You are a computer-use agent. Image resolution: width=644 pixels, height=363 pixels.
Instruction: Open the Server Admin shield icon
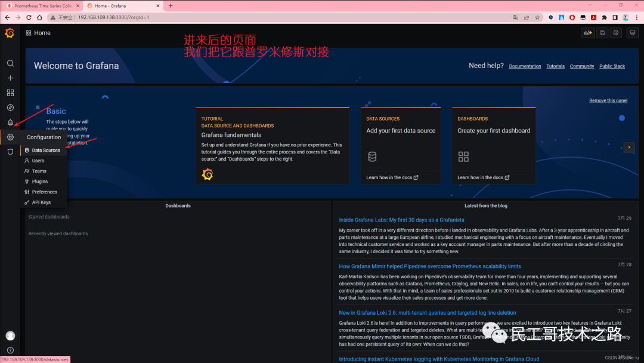[x=10, y=152]
